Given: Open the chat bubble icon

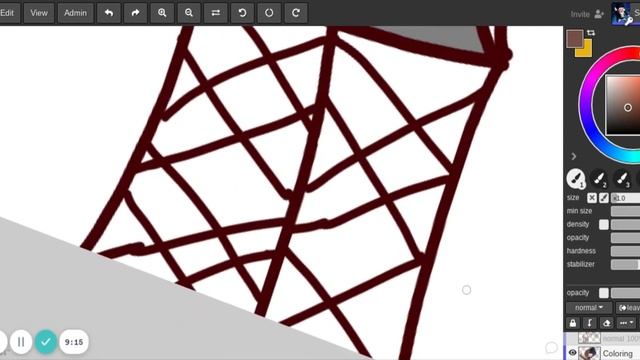Looking at the screenshot, I should [551, 348].
